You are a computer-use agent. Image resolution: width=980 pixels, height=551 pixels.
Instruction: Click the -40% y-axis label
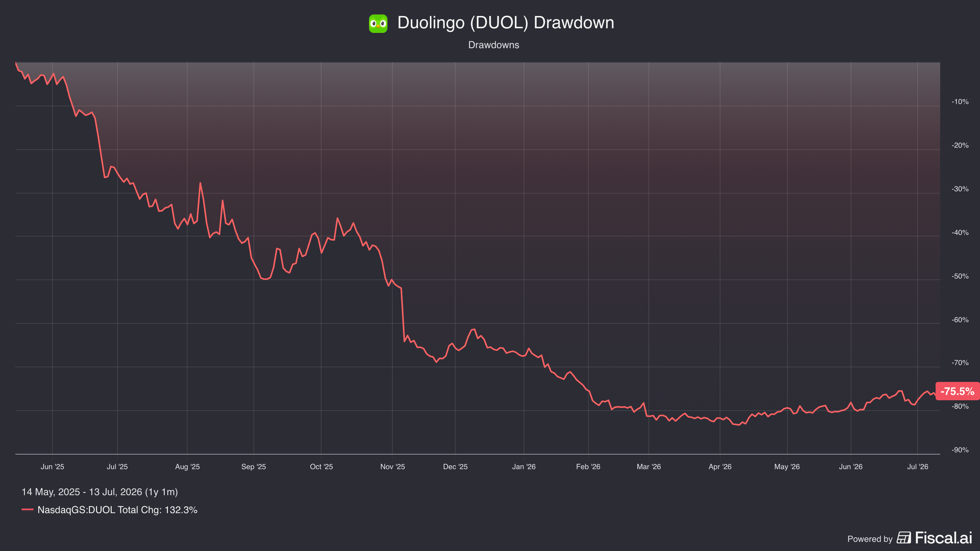(x=960, y=232)
